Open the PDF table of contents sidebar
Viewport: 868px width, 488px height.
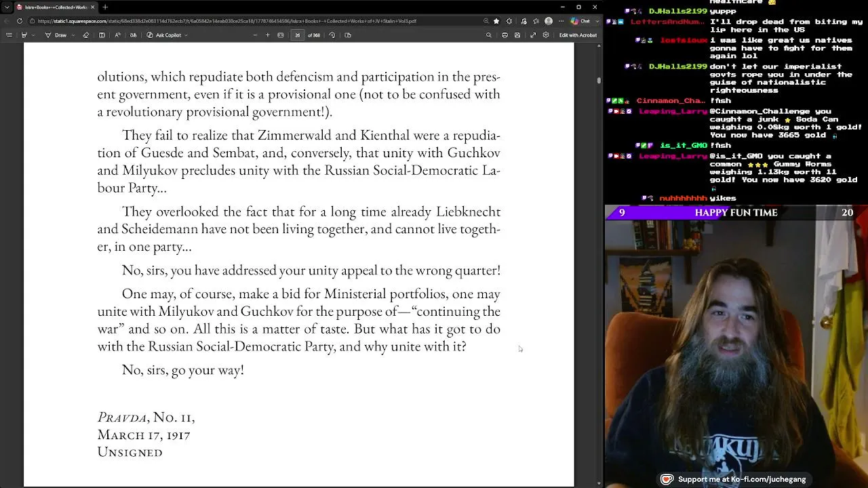coord(9,35)
